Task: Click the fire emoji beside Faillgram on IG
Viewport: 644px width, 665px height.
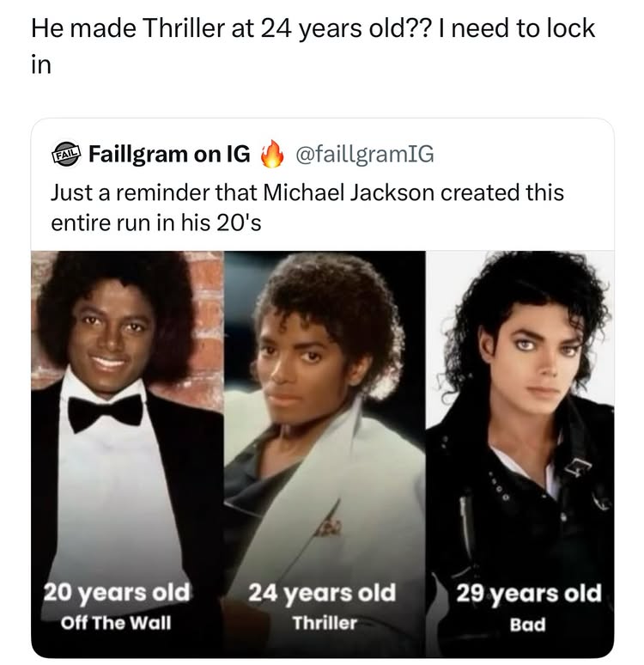Action: 271,155
